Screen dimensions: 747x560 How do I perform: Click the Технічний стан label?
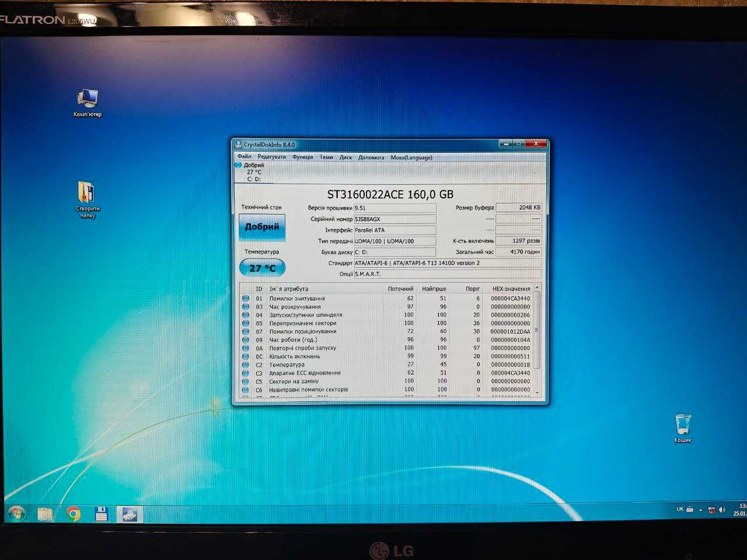pos(261,207)
